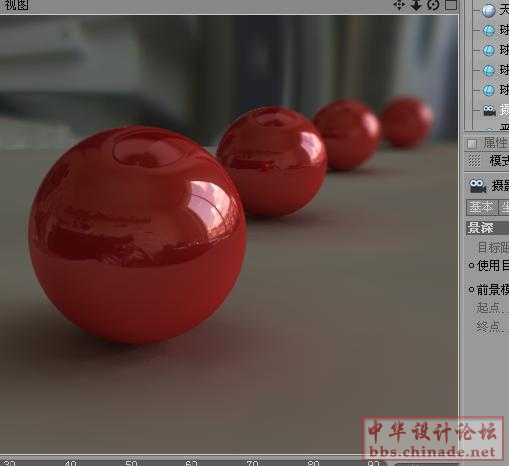This screenshot has width=509, height=466.
Task: Click the Attributes (属性) panel icon
Action: [472, 144]
